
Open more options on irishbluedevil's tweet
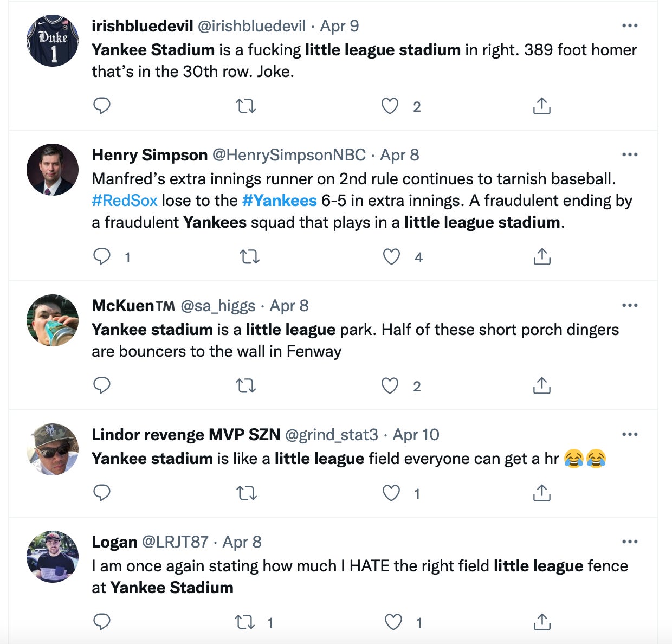(x=630, y=25)
